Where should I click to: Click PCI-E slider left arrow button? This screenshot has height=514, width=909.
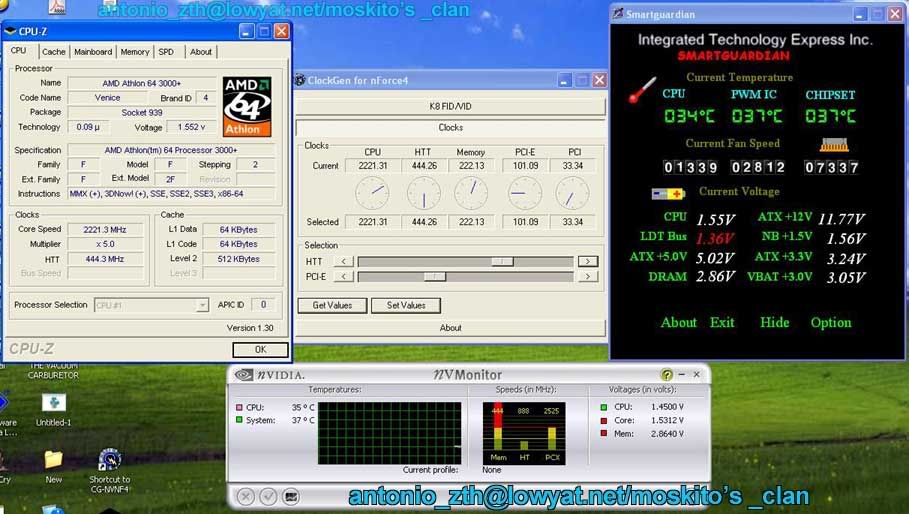point(344,277)
